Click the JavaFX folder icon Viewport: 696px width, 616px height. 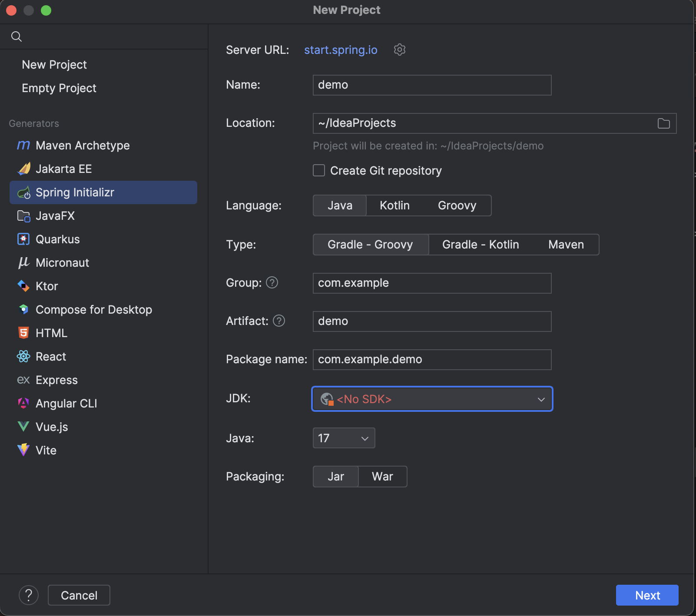(x=23, y=216)
